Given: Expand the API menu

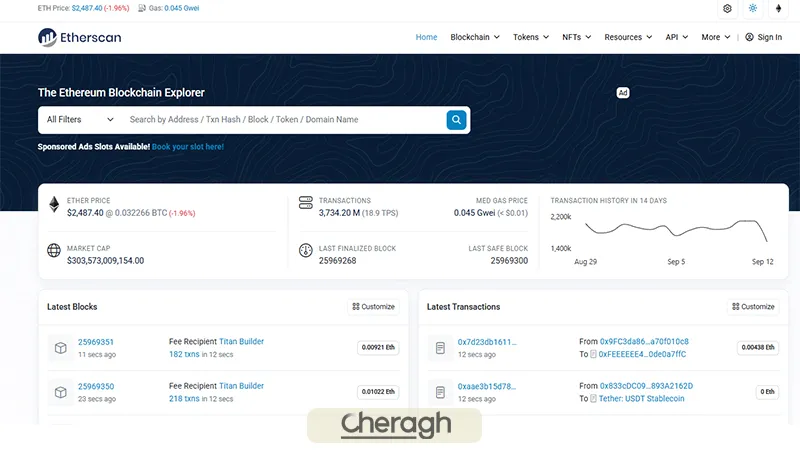Looking at the screenshot, I should pos(677,37).
